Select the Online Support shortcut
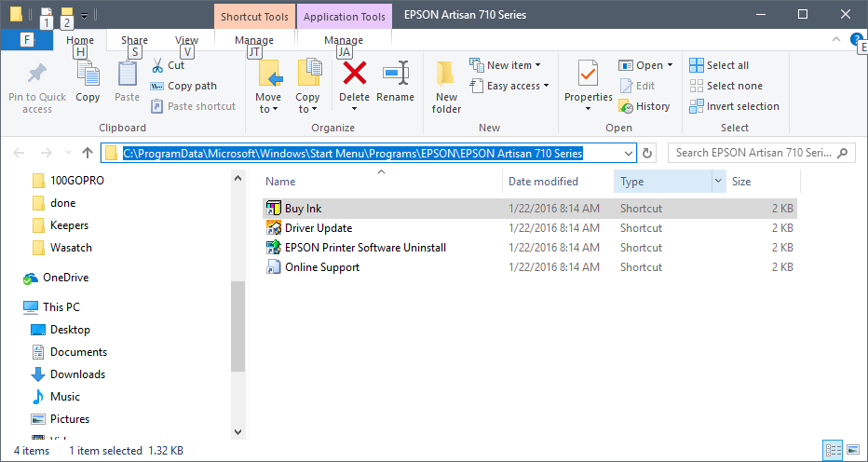 click(x=530, y=267)
